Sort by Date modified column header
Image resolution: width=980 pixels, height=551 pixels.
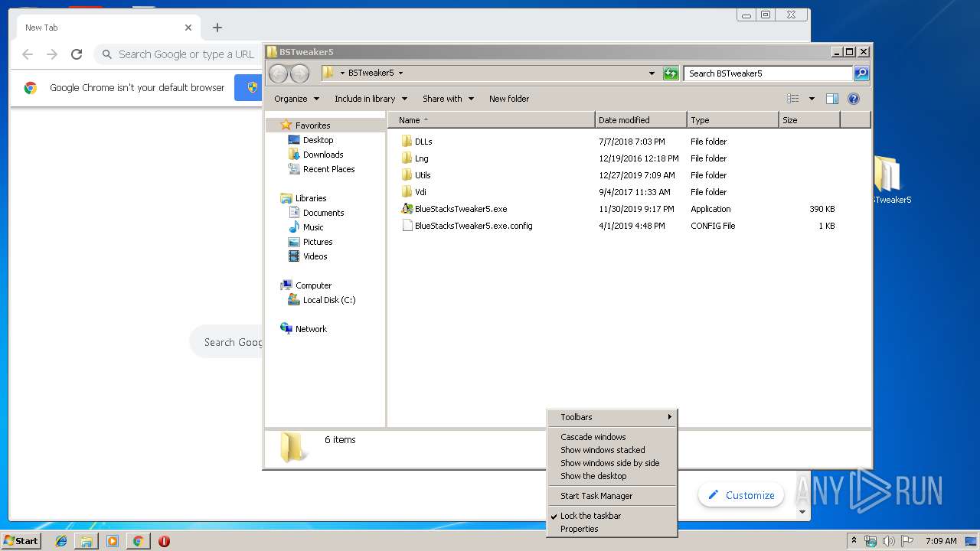pos(641,120)
